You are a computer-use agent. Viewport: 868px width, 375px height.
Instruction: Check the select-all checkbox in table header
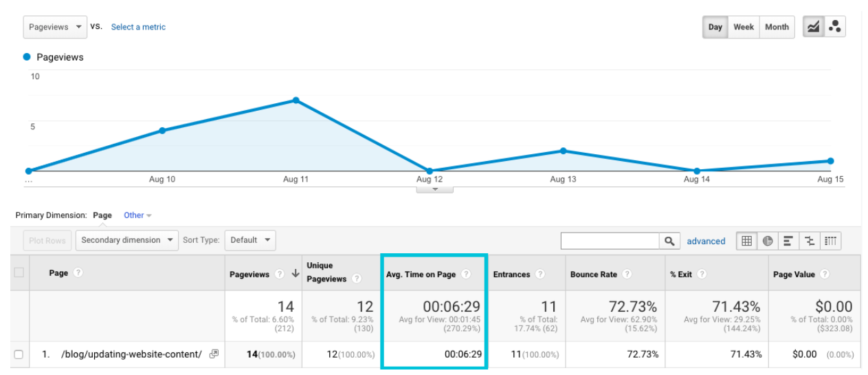point(19,272)
